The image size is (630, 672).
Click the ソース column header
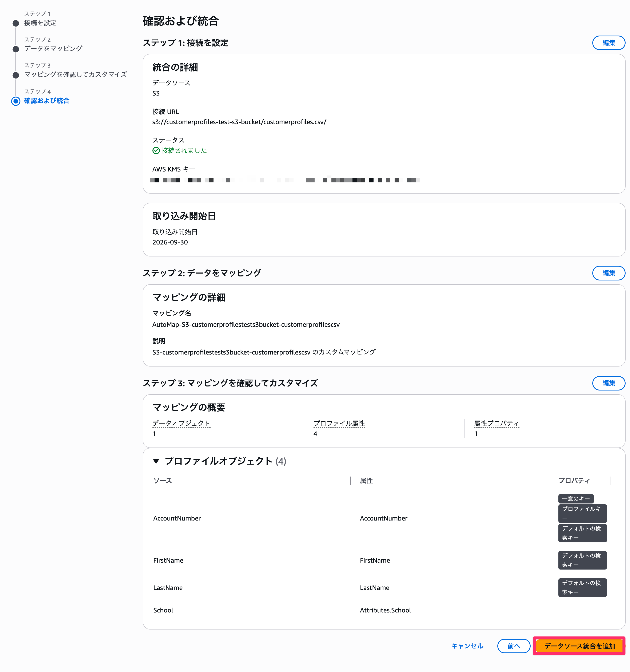point(163,480)
